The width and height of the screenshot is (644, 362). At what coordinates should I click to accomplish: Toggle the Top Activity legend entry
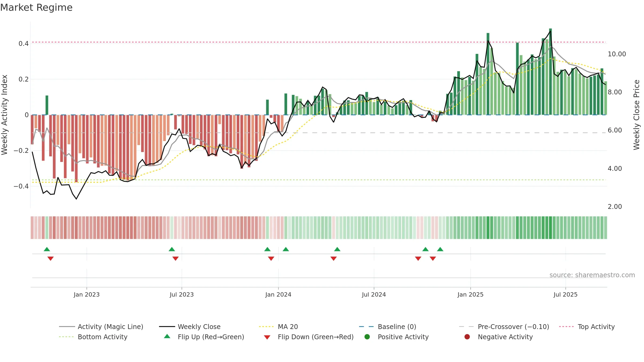tap(587, 327)
